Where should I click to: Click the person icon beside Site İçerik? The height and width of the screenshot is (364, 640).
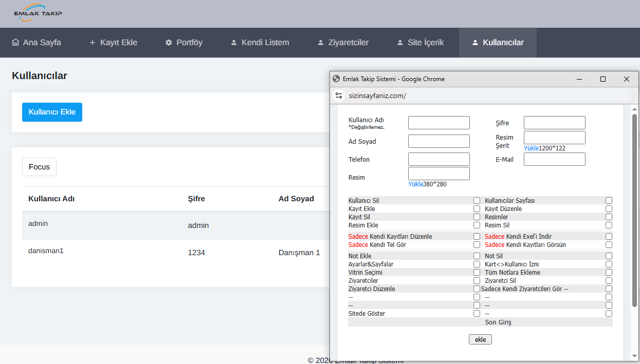400,43
